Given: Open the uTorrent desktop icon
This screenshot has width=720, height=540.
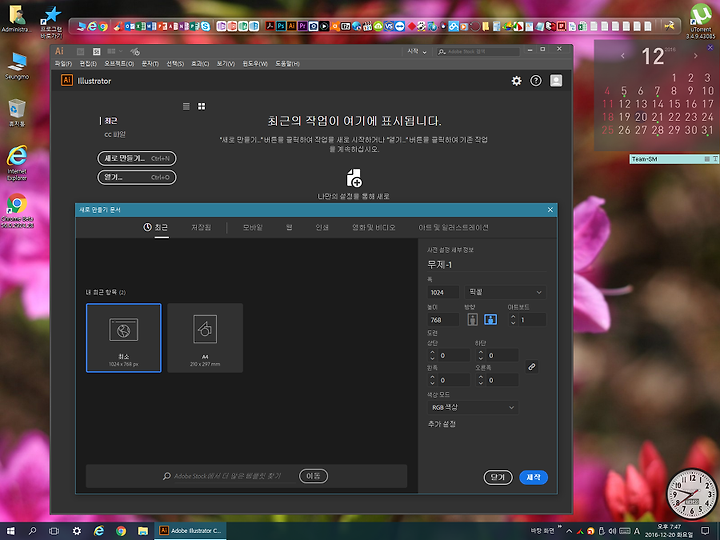Looking at the screenshot, I should coord(701,21).
